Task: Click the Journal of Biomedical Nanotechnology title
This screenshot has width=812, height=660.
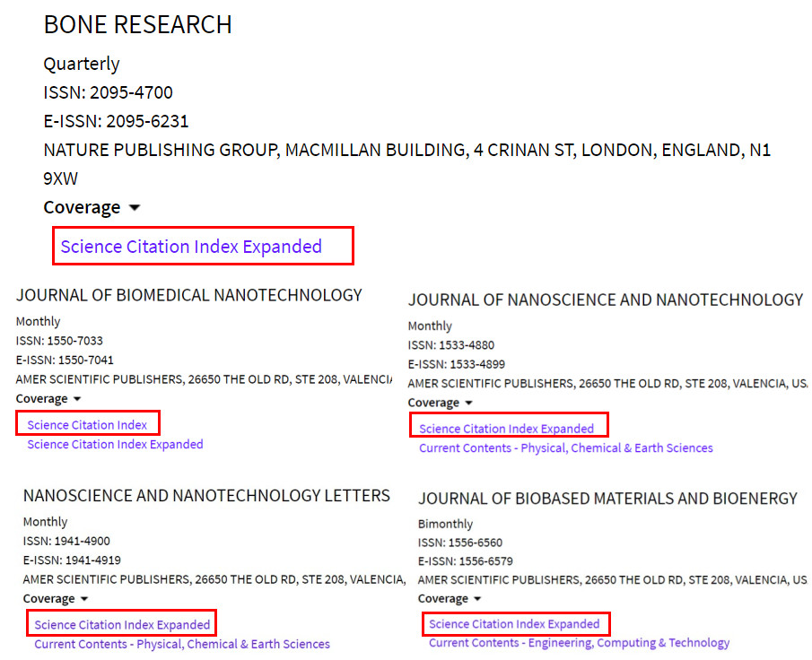Action: [x=189, y=295]
